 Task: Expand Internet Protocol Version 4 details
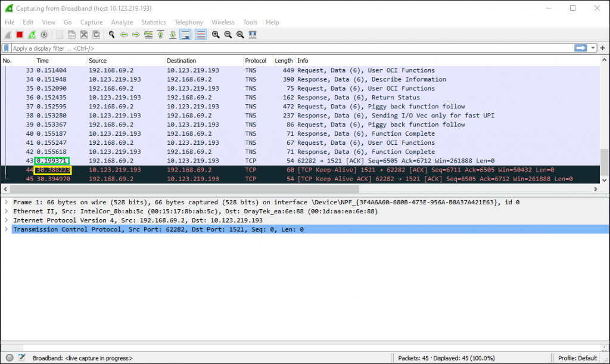coord(6,220)
